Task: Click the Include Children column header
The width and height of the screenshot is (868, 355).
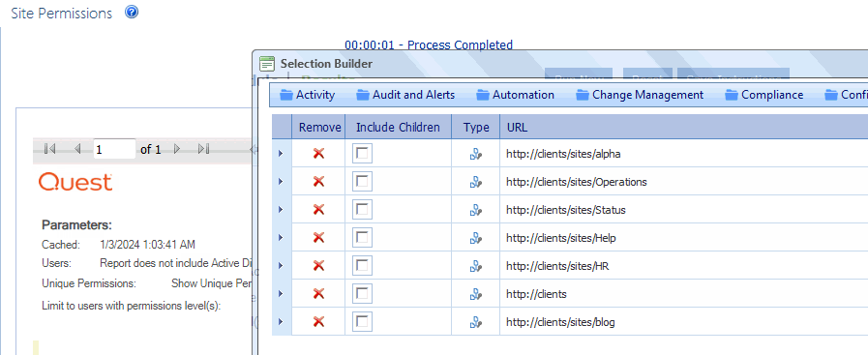Action: click(x=398, y=127)
